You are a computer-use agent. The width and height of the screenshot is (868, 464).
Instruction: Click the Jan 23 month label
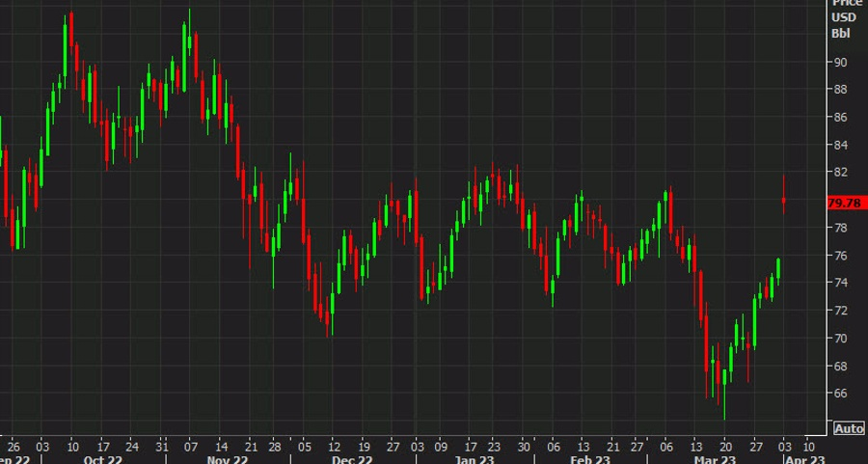click(475, 460)
